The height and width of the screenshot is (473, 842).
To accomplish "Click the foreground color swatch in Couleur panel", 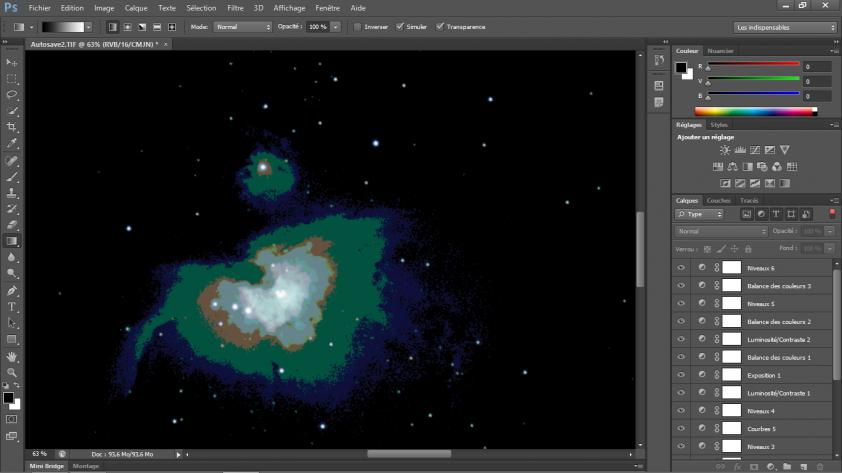I will pyautogui.click(x=681, y=67).
